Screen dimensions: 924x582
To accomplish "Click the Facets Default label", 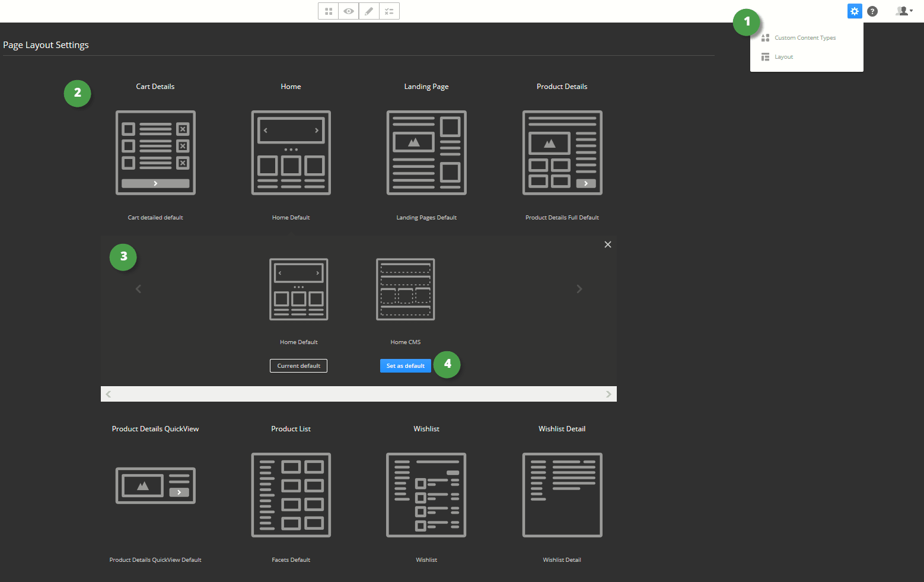I will [x=291, y=560].
